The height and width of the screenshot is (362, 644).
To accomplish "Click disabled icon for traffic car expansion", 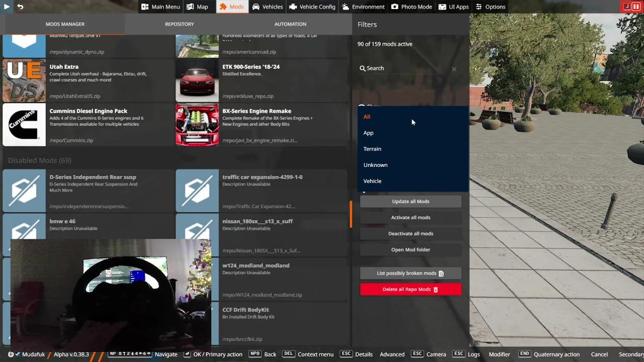I will [197, 191].
